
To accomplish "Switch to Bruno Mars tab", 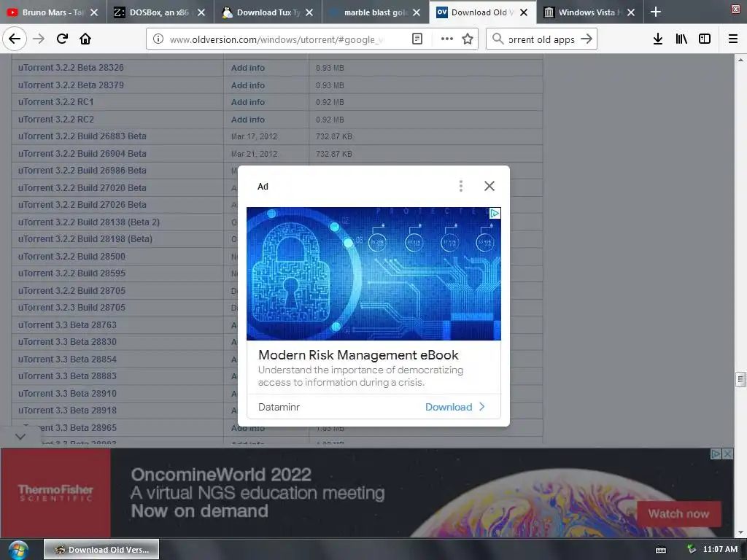I will click(x=53, y=12).
